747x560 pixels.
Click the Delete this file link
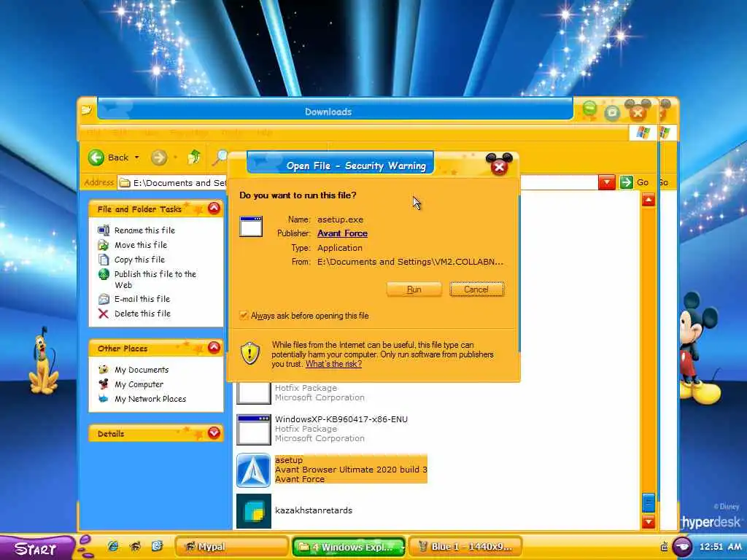pos(142,314)
